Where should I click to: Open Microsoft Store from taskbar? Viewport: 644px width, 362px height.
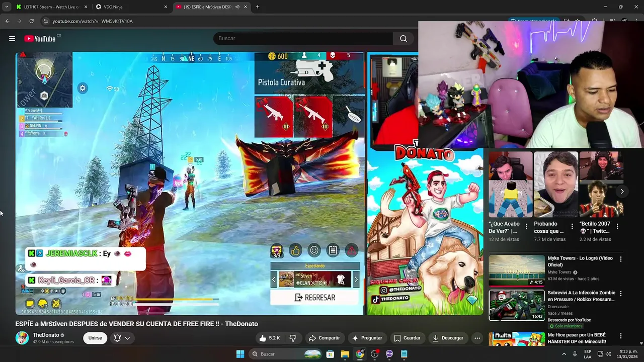(x=331, y=354)
